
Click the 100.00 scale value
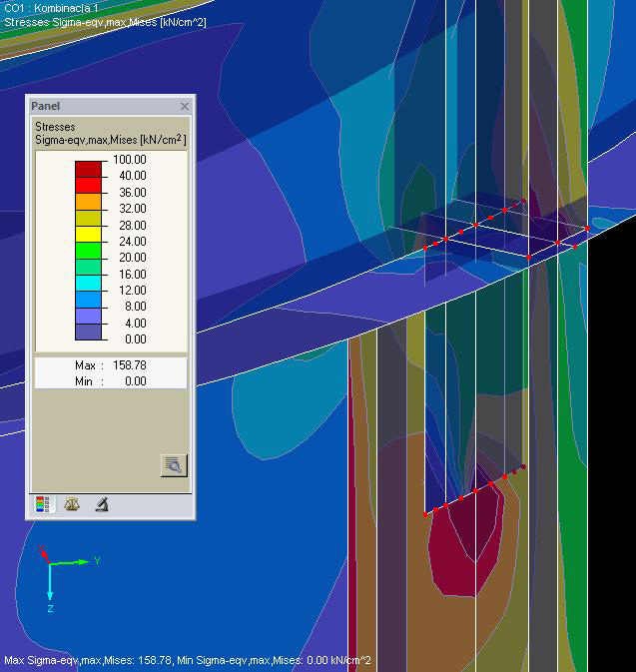pyautogui.click(x=130, y=160)
